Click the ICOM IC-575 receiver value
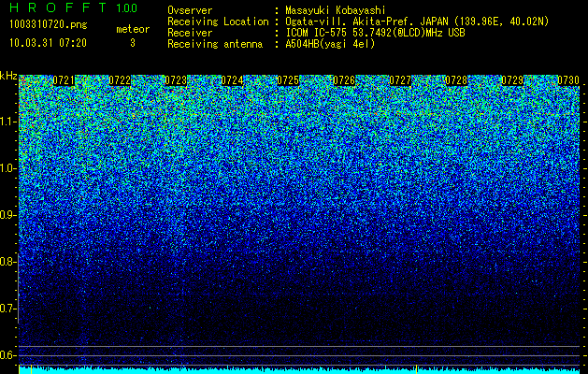This screenshot has height=374, width=588. pos(375,33)
